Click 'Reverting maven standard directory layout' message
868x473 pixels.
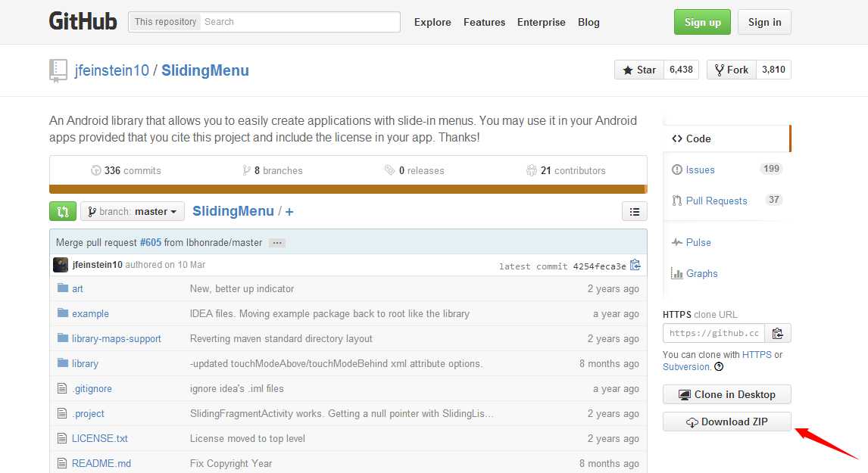click(x=281, y=338)
